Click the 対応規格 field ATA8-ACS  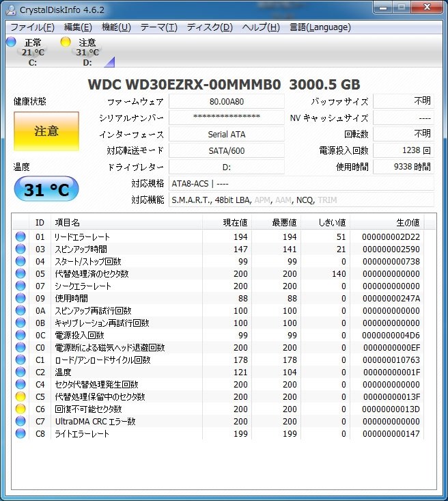(x=301, y=184)
